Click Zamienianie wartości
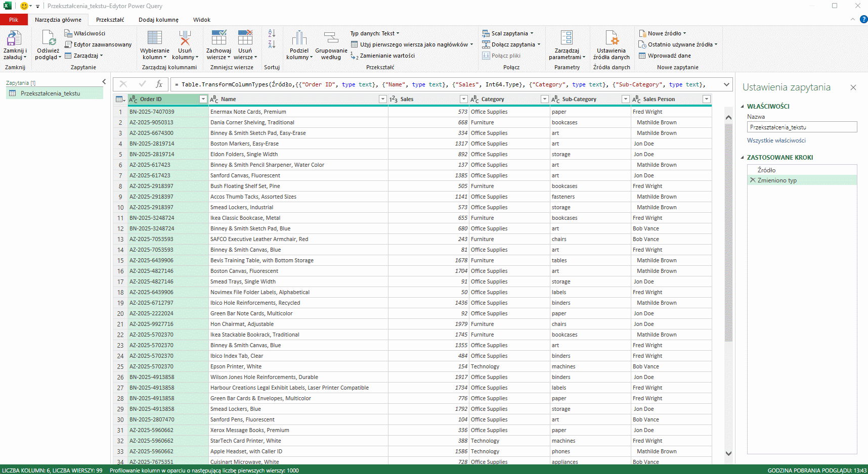The width and height of the screenshot is (868, 474). [382, 56]
